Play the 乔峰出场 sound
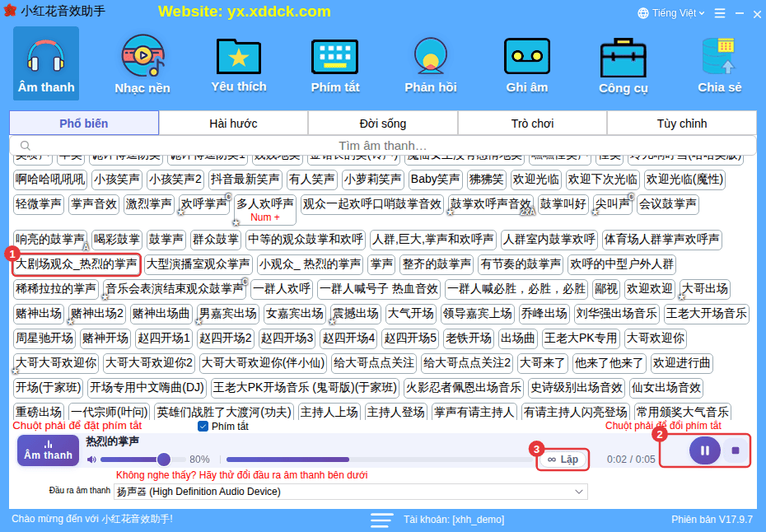This screenshot has height=532, width=766. 544,314
